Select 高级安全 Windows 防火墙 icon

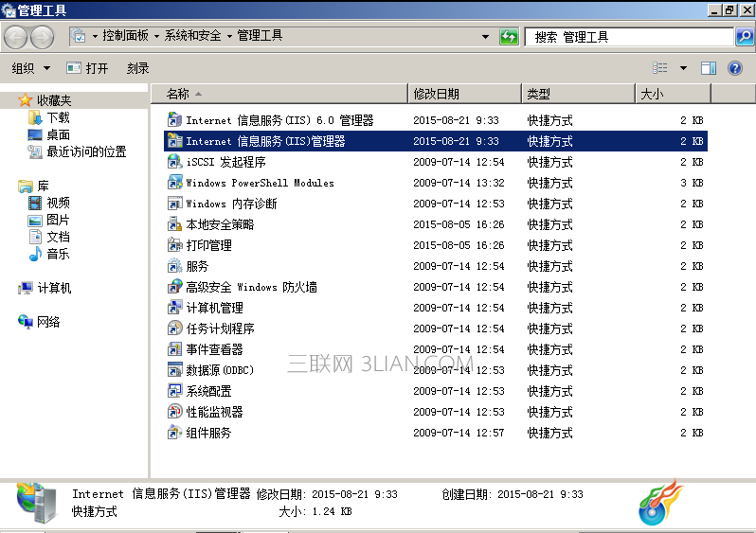(x=174, y=286)
